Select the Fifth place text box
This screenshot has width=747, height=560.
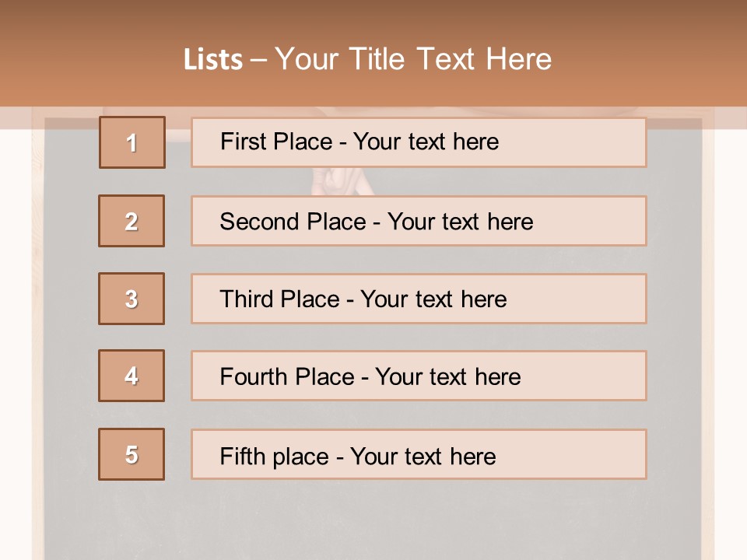pyautogui.click(x=419, y=454)
